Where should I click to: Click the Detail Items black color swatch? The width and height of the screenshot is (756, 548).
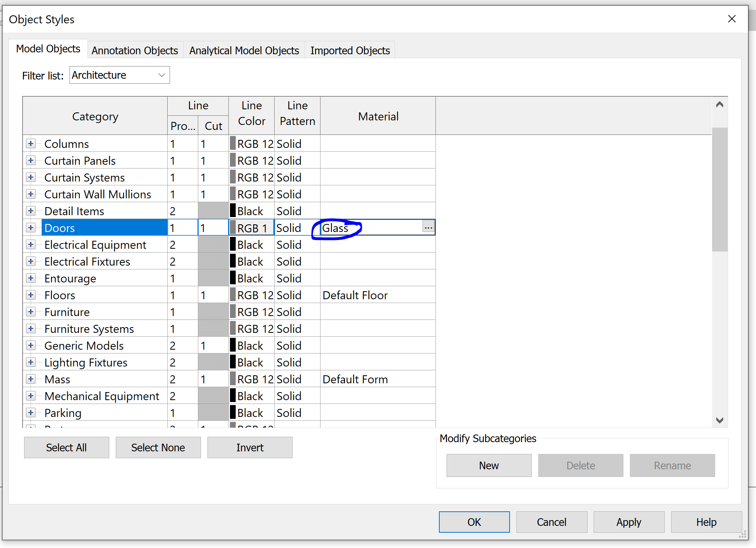tap(233, 211)
